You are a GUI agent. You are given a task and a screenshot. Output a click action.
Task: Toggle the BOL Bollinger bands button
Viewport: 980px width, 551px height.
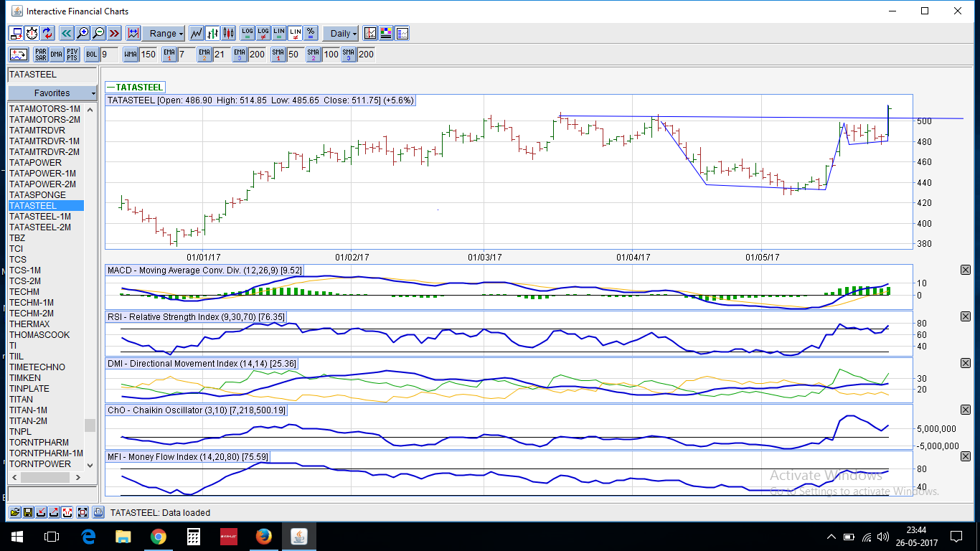[92, 55]
